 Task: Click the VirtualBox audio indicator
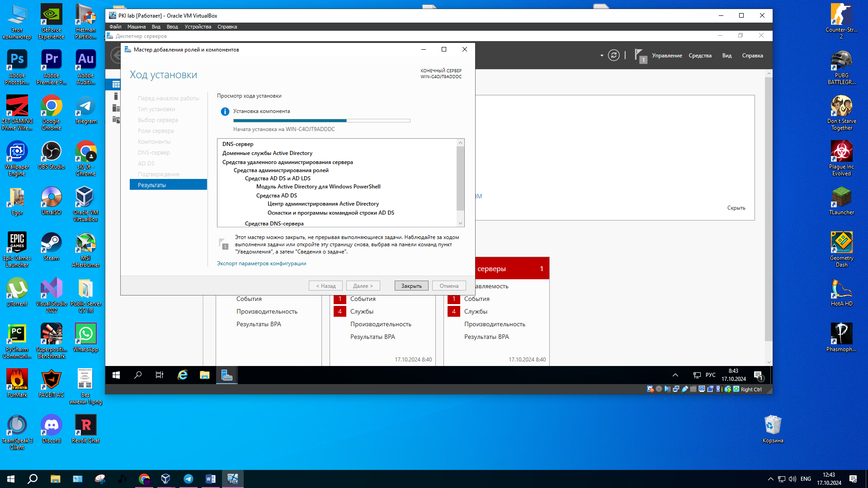click(x=668, y=389)
